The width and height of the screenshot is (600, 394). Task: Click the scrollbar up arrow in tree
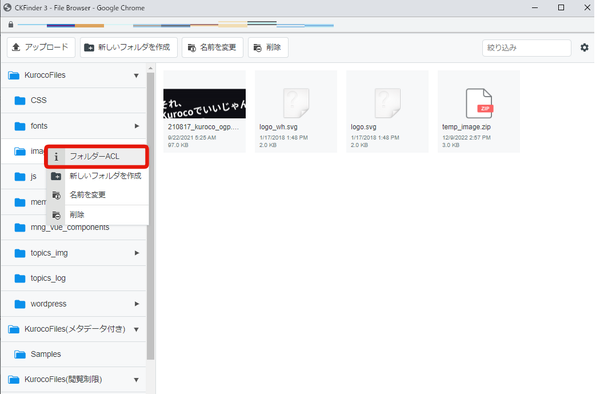point(150,68)
